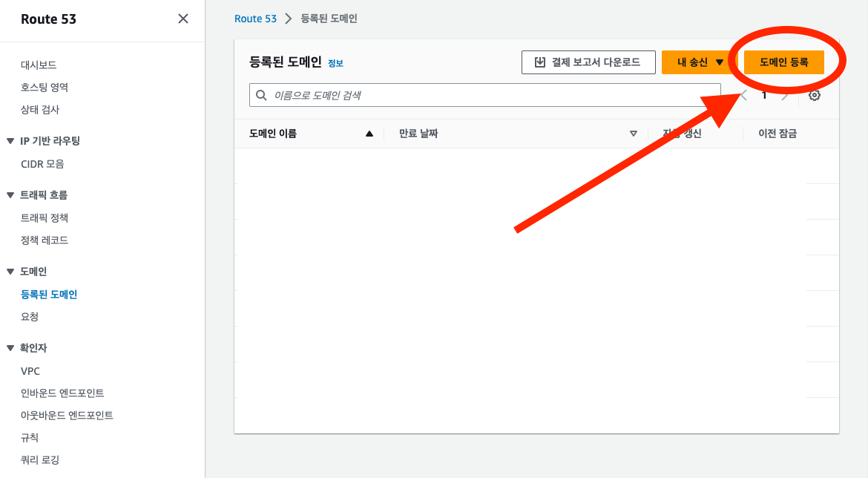Close the Route 53 side navigation panel
Screen dimensions: 868x478
pyautogui.click(x=183, y=19)
